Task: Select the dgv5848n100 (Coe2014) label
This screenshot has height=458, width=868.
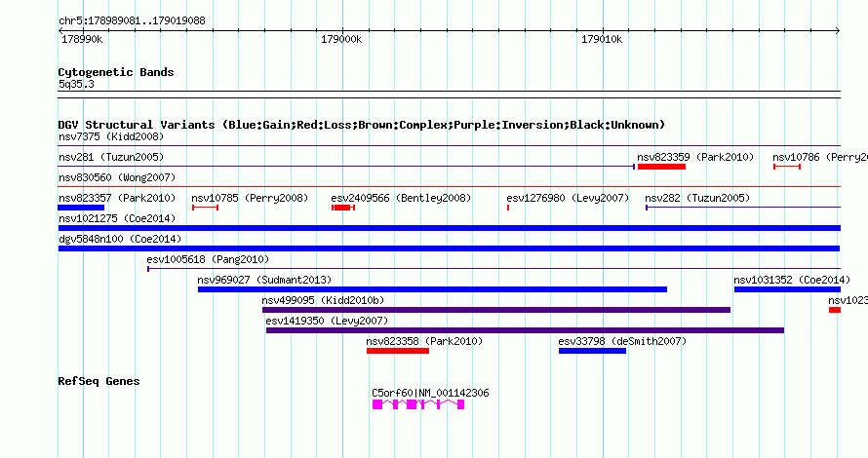Action: pos(120,239)
